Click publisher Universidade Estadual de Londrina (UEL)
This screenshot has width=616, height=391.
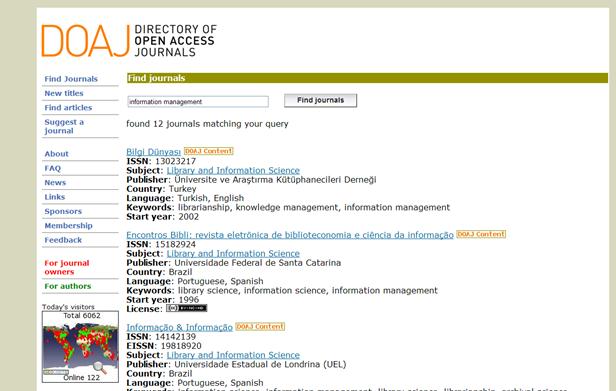[x=260, y=364]
